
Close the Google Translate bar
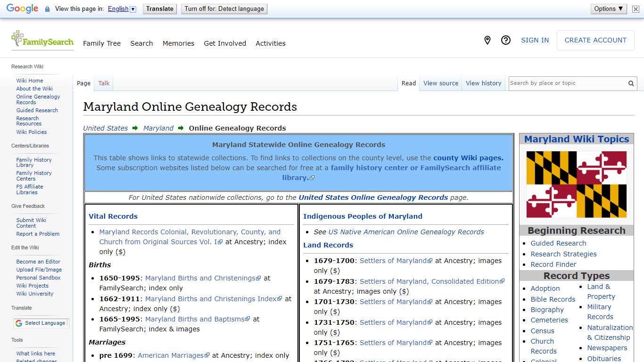click(x=636, y=9)
